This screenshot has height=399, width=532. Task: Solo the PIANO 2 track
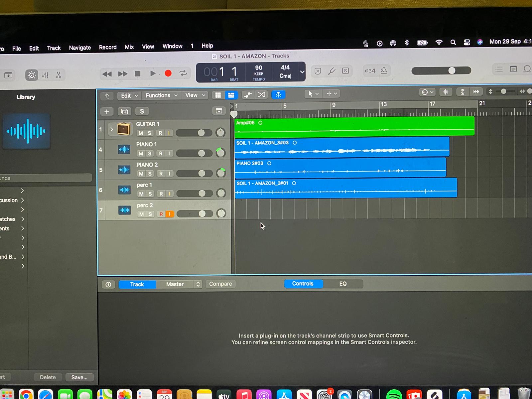click(150, 174)
